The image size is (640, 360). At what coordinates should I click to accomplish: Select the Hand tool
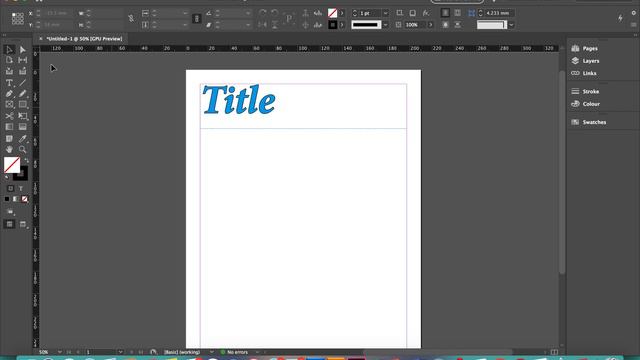tap(9, 150)
